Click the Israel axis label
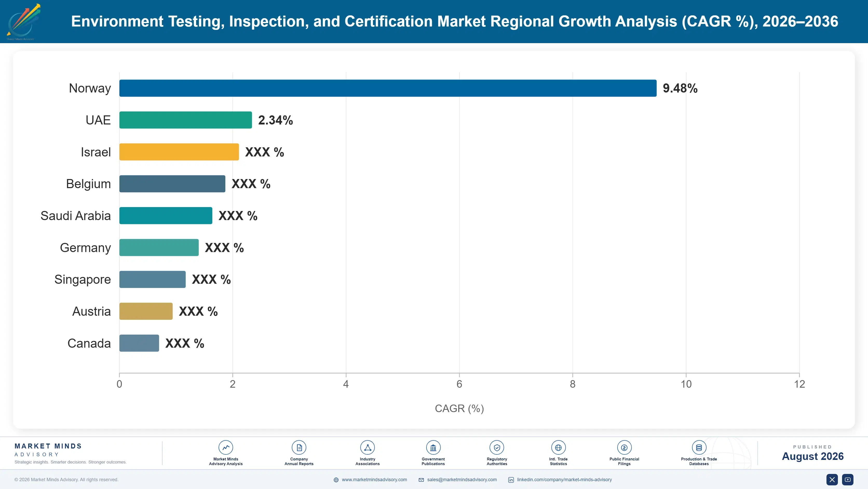Image resolution: width=868 pixels, height=489 pixels. click(x=96, y=152)
